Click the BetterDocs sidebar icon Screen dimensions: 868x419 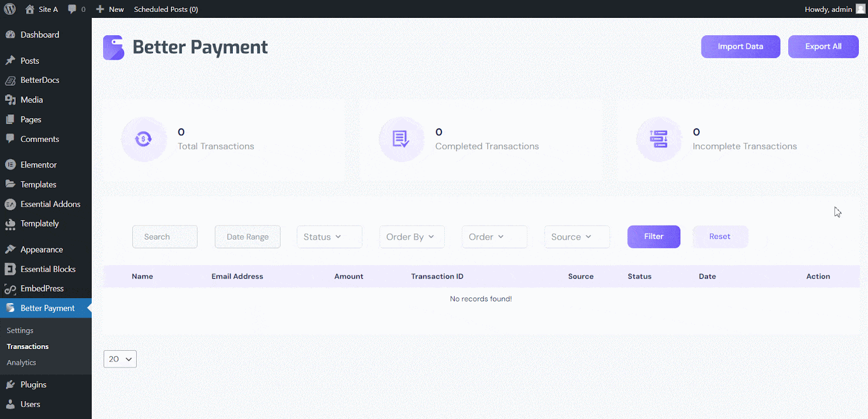(x=10, y=80)
